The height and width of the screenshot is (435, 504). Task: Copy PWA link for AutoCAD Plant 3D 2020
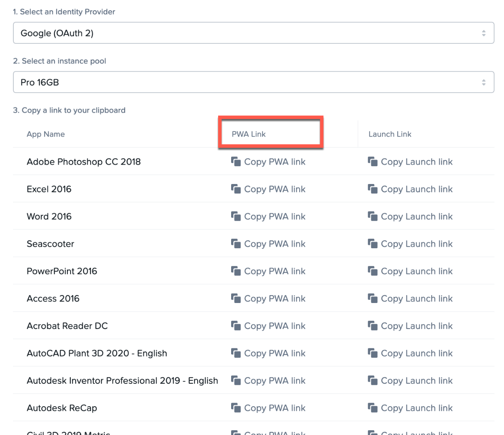(274, 353)
